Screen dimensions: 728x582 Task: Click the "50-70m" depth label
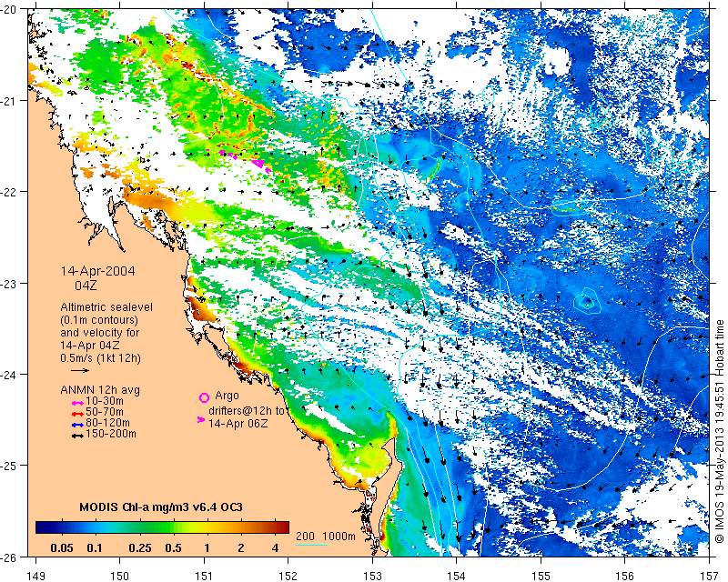[105, 412]
